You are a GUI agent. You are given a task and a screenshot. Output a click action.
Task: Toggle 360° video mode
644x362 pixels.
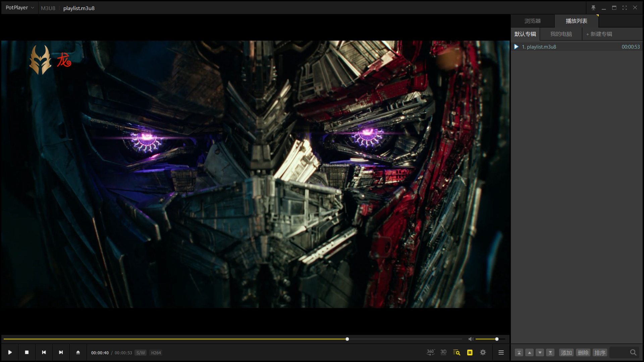[431, 352]
